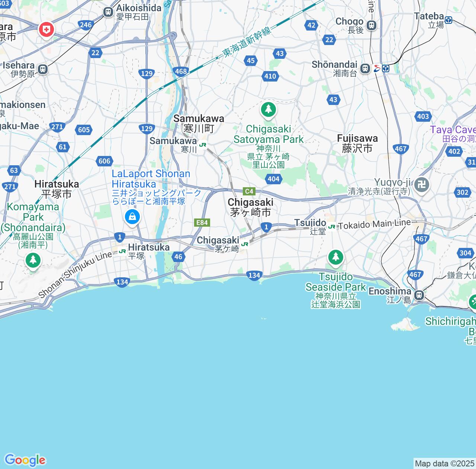Viewport: 476px width, 469px height.
Task: Select the Komayama Park tree marker
Action: [x=33, y=261]
